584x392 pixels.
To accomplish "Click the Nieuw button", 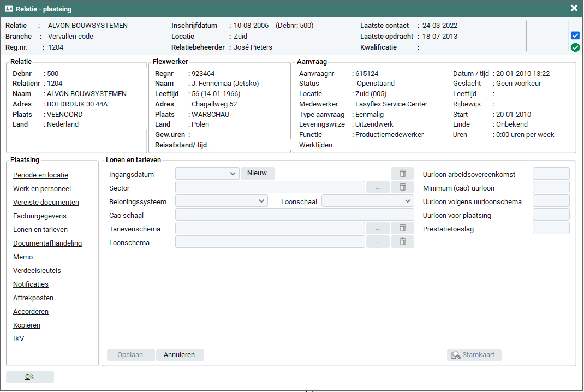I will tap(258, 173).
